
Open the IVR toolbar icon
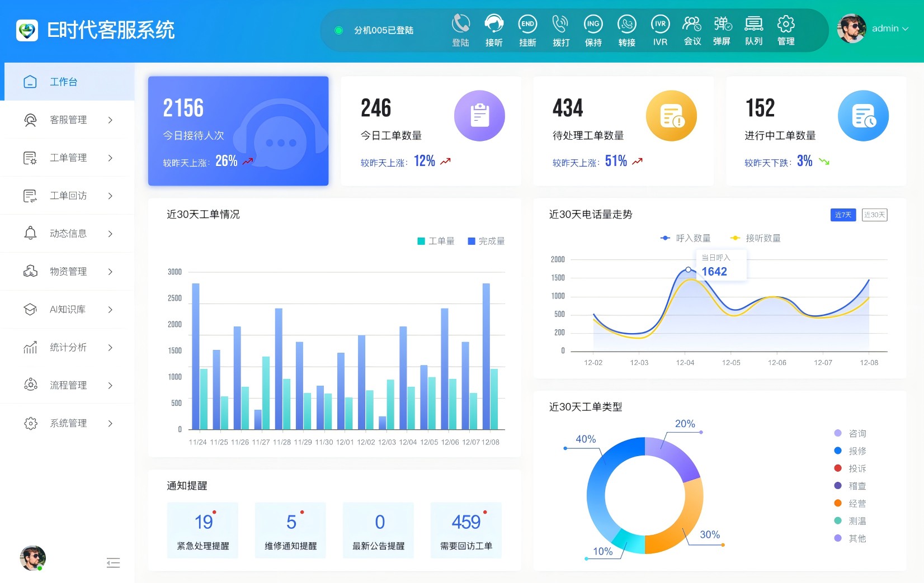click(x=661, y=23)
